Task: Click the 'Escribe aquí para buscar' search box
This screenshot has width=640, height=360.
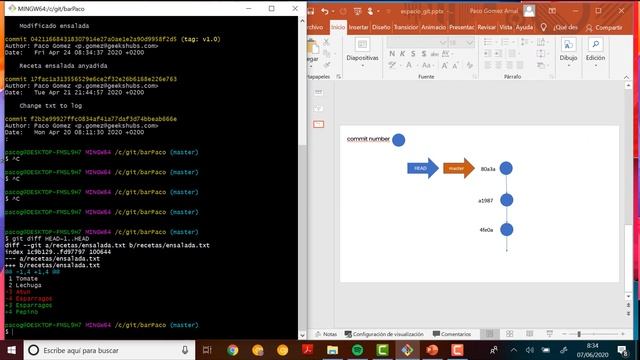Action: pyautogui.click(x=109, y=350)
